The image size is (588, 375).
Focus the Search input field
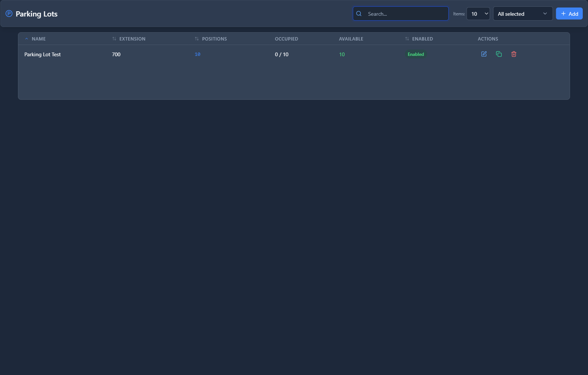pyautogui.click(x=406, y=14)
